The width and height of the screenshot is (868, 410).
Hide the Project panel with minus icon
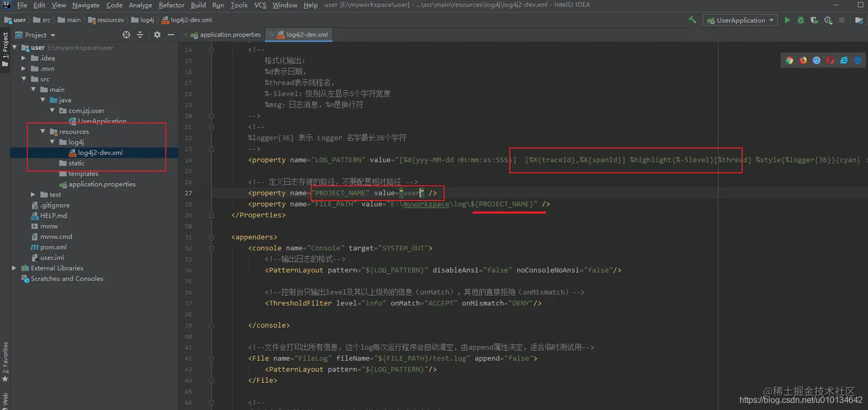click(170, 35)
